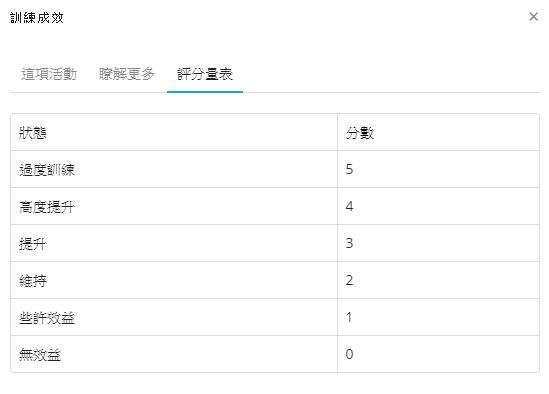The height and width of the screenshot is (394, 549).
Task: Select the 過度訓練 row
Action: (275, 170)
